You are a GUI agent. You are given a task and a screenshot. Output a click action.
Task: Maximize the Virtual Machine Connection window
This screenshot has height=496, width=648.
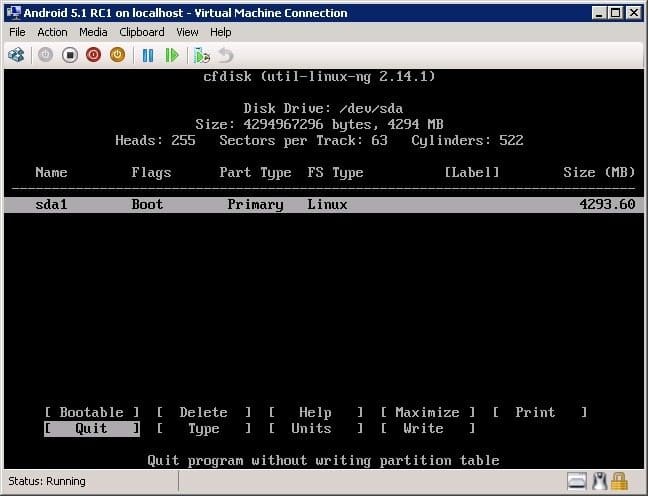tap(616, 13)
